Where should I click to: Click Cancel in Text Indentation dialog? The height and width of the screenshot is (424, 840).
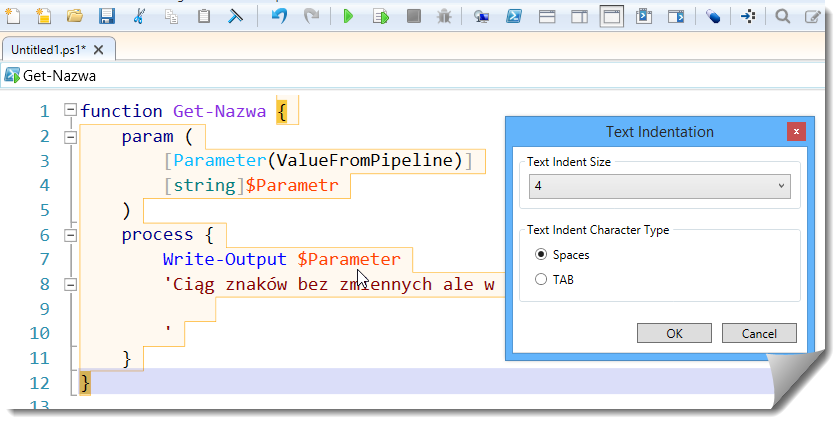coord(759,333)
